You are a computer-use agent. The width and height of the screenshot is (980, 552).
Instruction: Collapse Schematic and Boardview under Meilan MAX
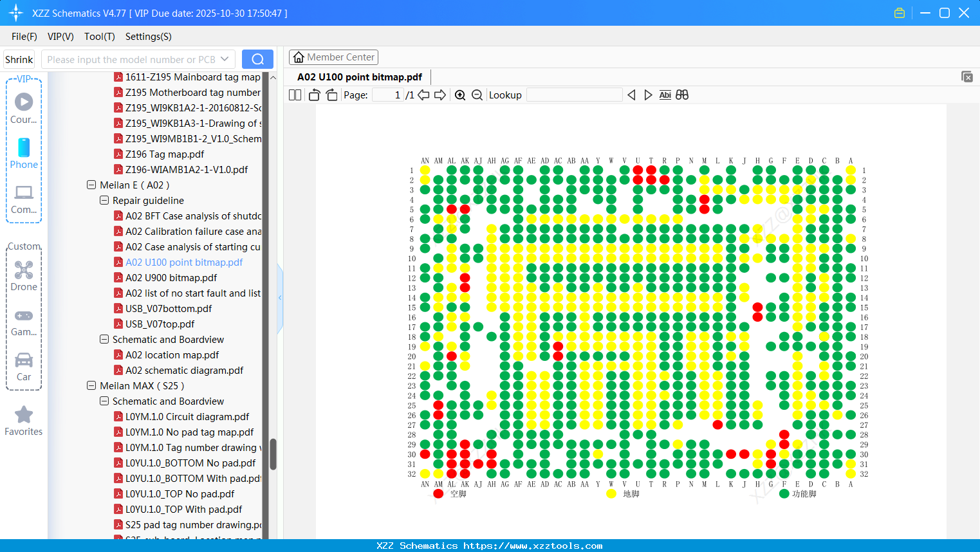point(104,401)
